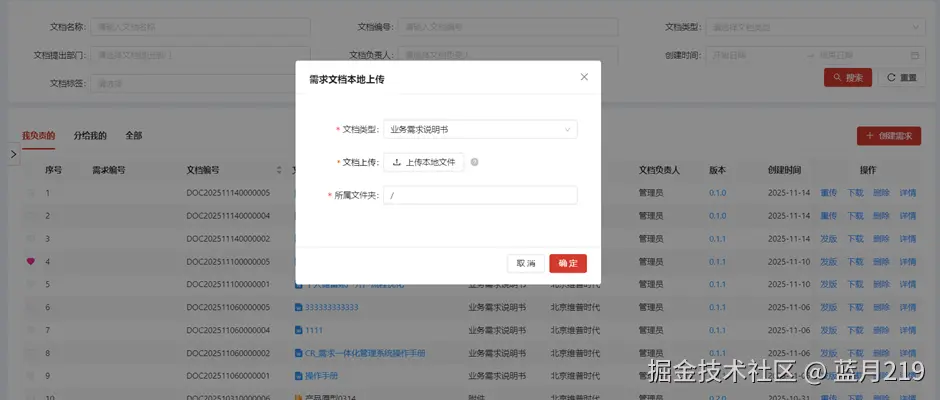Click the 重置 reset button
Image resolution: width=940 pixels, height=400 pixels.
coord(902,77)
